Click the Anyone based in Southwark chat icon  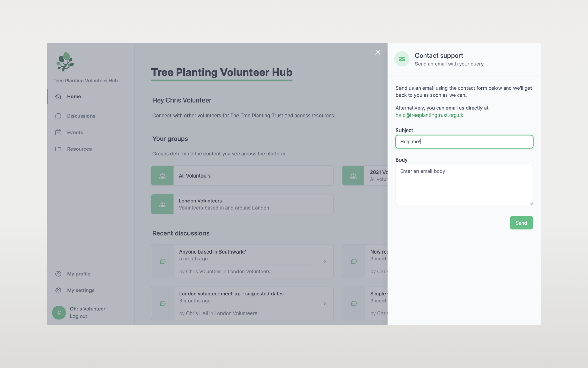tap(163, 261)
